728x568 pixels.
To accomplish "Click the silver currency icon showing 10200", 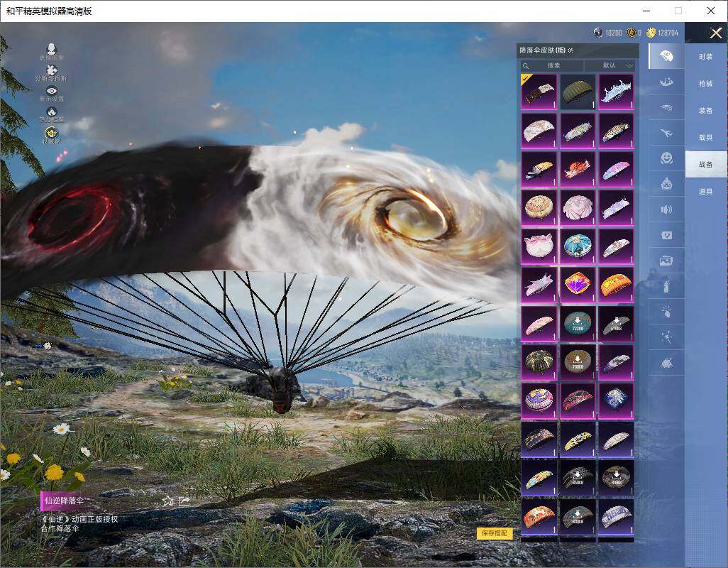I will click(598, 33).
